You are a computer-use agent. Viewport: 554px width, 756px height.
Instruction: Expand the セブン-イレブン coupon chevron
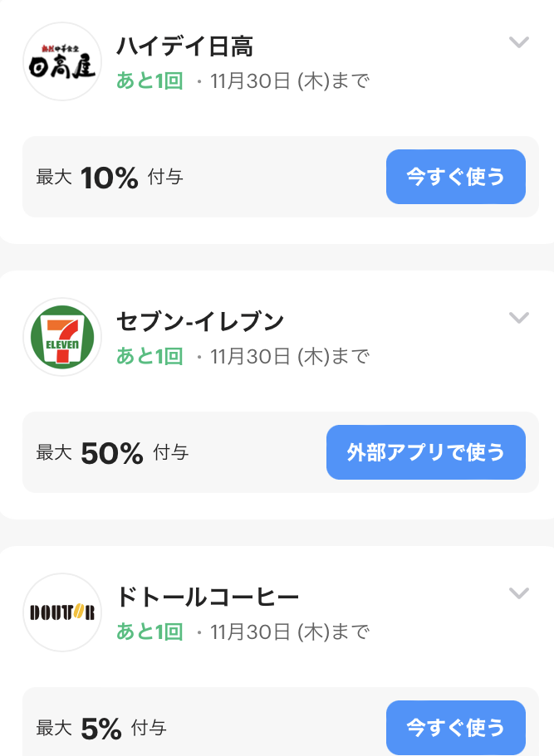pos(519,318)
